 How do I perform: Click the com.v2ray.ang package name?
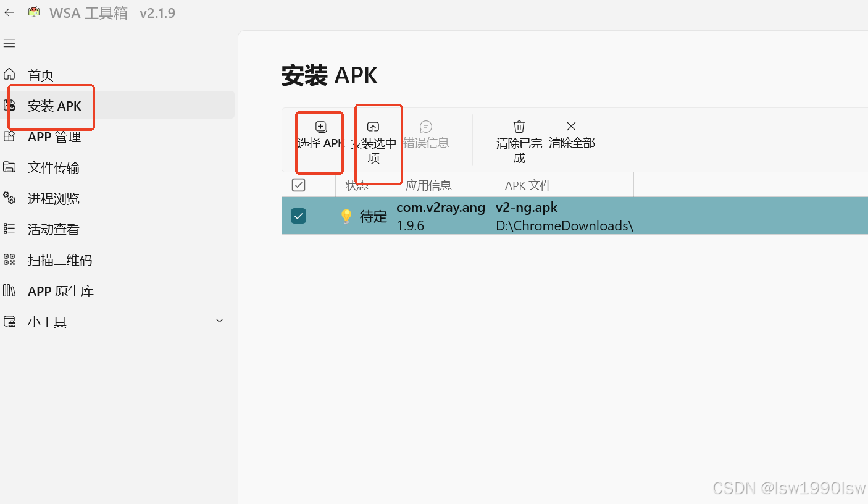point(441,208)
